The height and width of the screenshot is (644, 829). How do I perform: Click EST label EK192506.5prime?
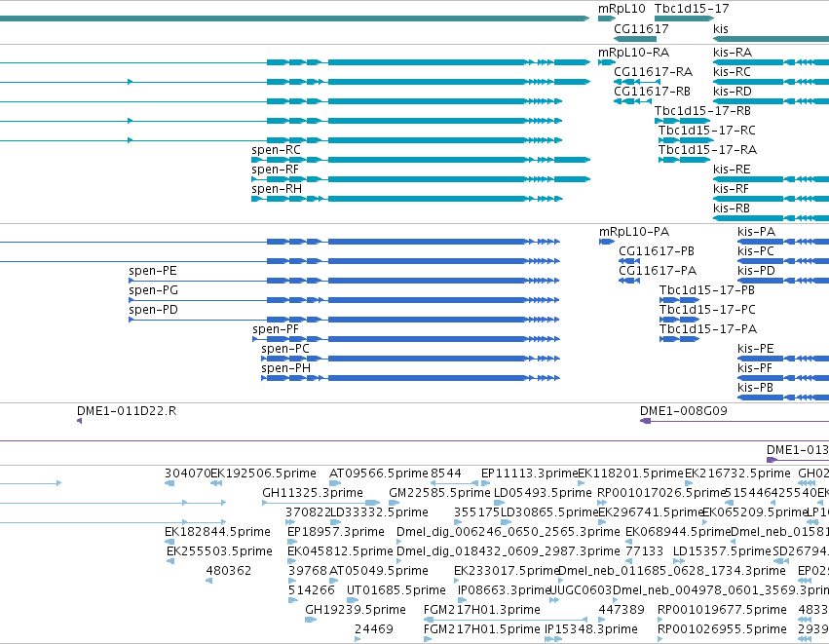(263, 474)
